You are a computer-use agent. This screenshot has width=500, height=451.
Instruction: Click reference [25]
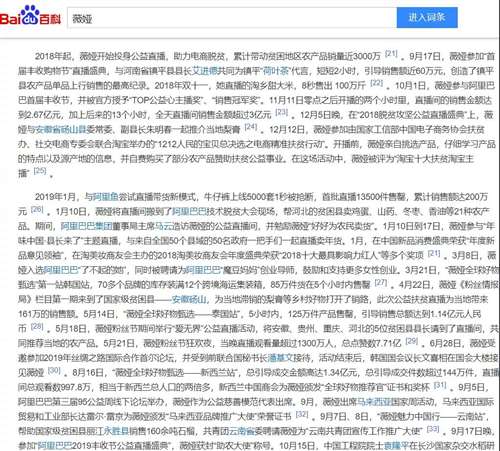pyautogui.click(x=40, y=171)
